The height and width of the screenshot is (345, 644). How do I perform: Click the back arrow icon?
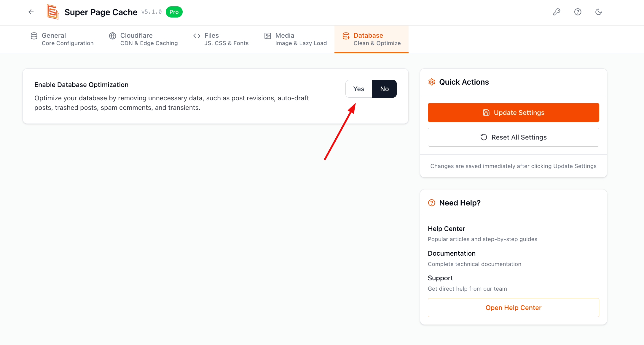point(31,12)
